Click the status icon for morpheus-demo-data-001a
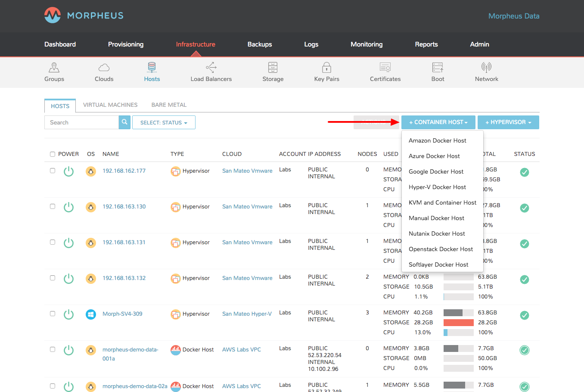The height and width of the screenshot is (392, 584). [525, 350]
